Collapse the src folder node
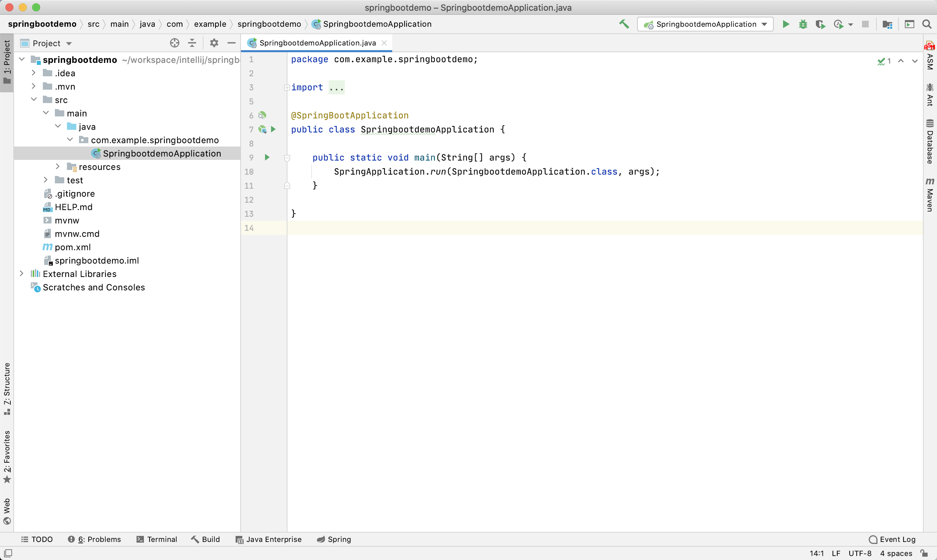The height and width of the screenshot is (560, 937). point(33,100)
